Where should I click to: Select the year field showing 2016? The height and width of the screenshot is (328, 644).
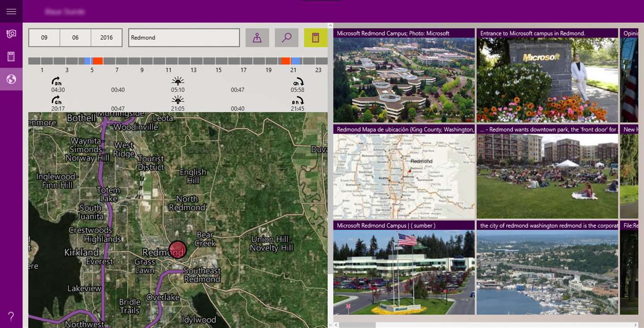click(x=106, y=38)
